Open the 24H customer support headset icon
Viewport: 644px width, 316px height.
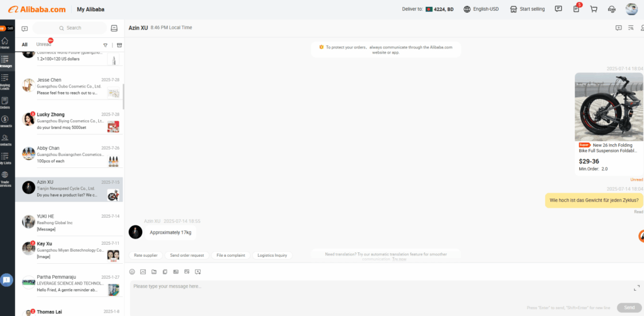coord(612,9)
